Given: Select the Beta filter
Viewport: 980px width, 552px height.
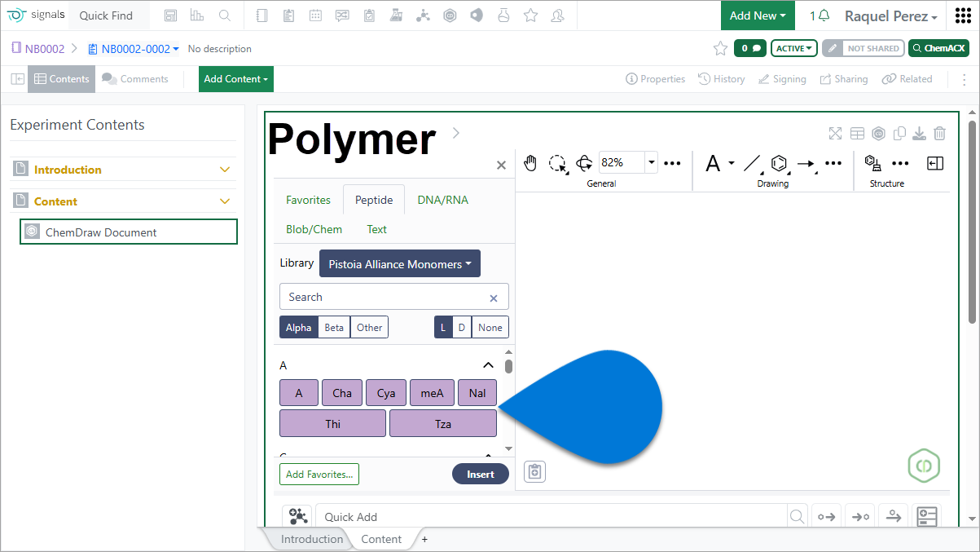Looking at the screenshot, I should [334, 327].
